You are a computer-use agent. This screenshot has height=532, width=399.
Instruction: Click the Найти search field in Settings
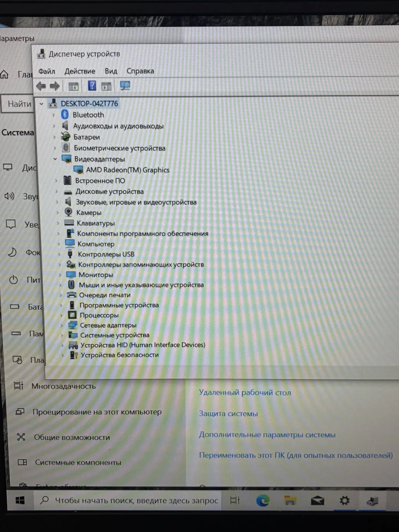(18, 104)
